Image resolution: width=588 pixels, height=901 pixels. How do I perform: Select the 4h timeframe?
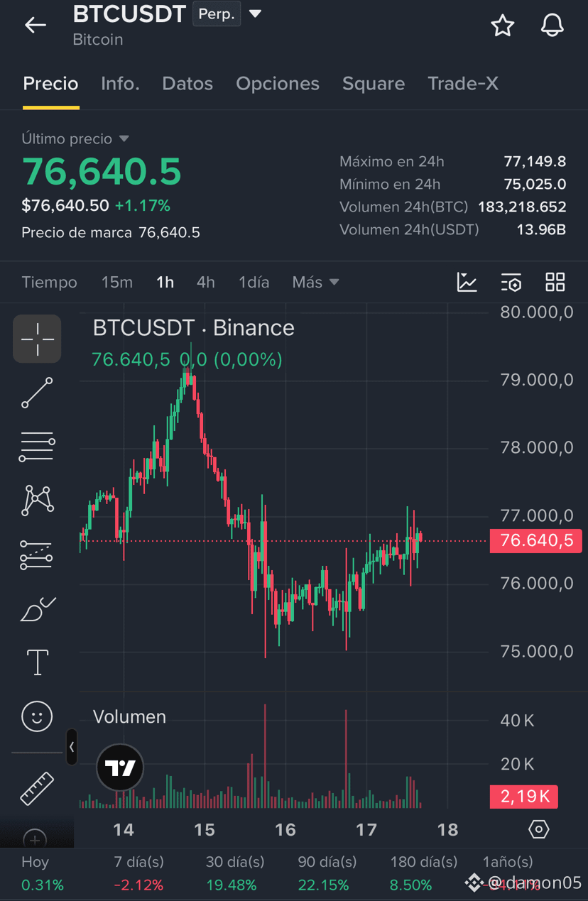pyautogui.click(x=205, y=282)
